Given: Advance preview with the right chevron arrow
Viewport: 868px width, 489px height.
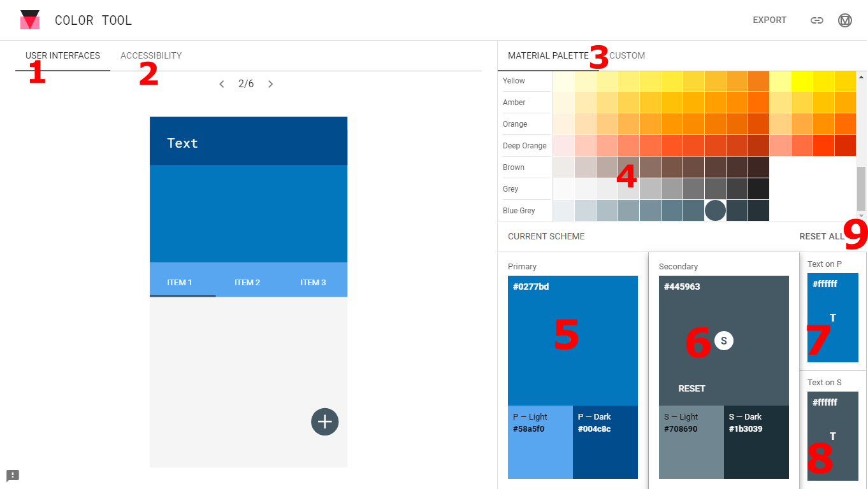Looking at the screenshot, I should pyautogui.click(x=270, y=83).
